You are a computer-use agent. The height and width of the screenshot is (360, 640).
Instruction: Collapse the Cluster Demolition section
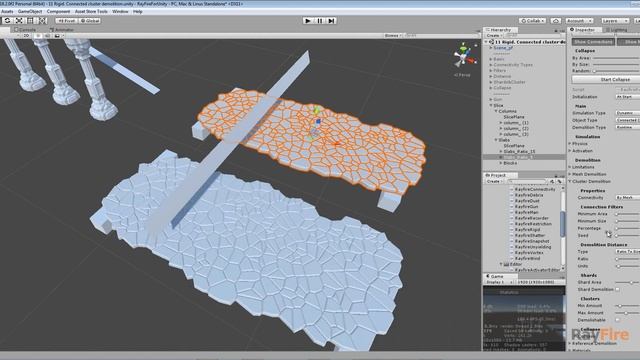tap(570, 181)
